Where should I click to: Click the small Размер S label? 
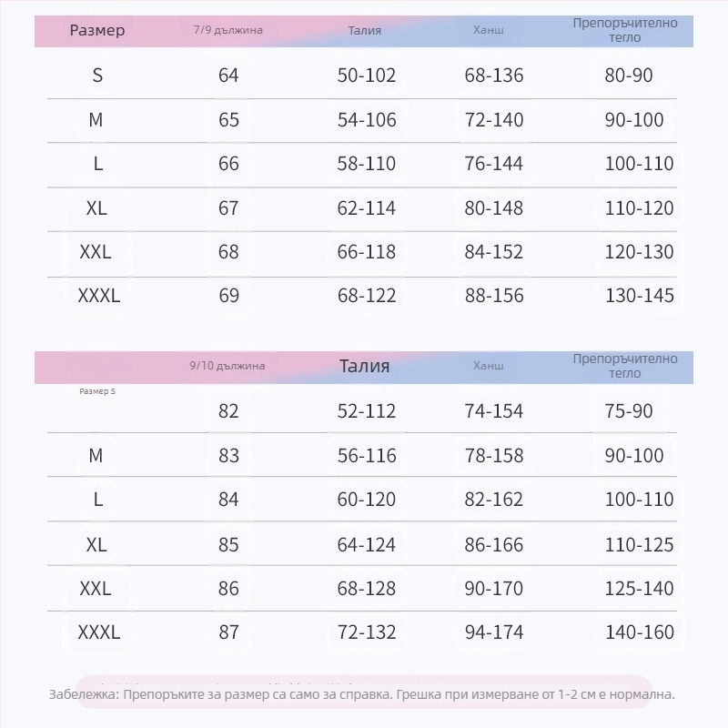[x=97, y=391]
